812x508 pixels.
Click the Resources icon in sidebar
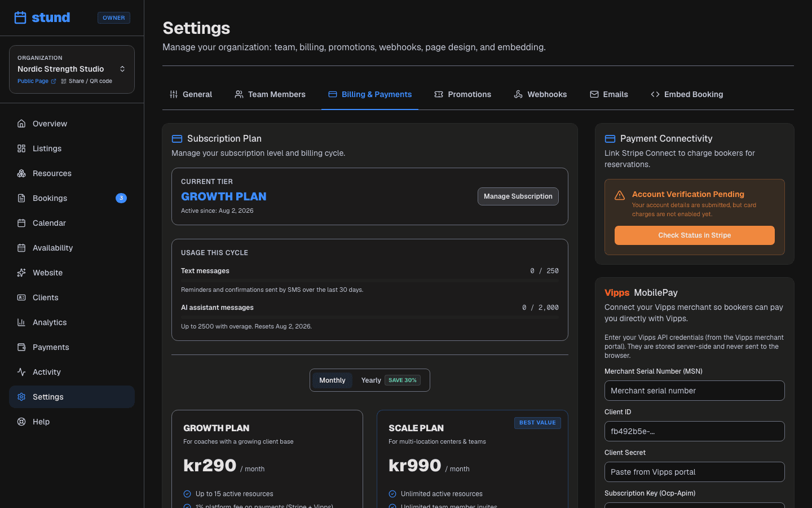[x=21, y=173]
